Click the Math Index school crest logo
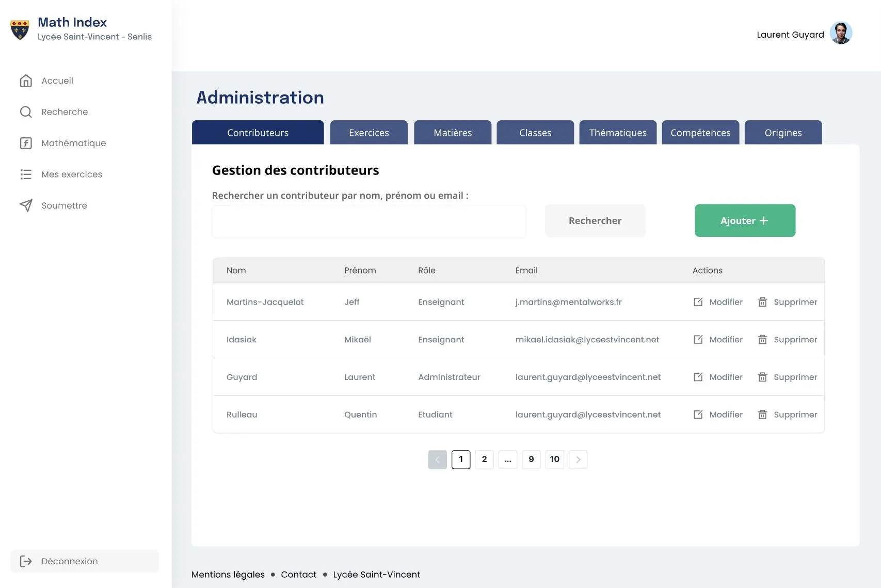The image size is (881, 588). (20, 29)
